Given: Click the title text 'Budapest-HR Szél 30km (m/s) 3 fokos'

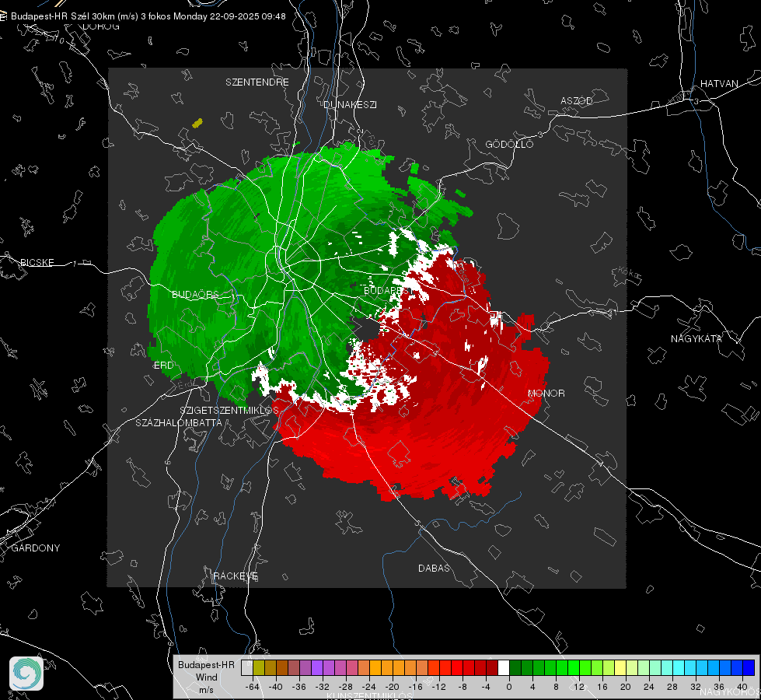Looking at the screenshot, I should pos(91,16).
